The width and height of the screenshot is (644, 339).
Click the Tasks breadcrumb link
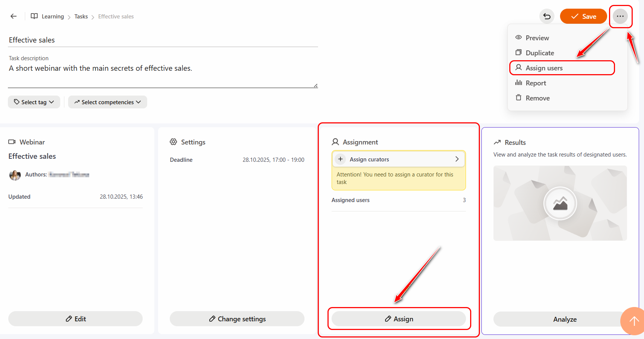tap(81, 17)
